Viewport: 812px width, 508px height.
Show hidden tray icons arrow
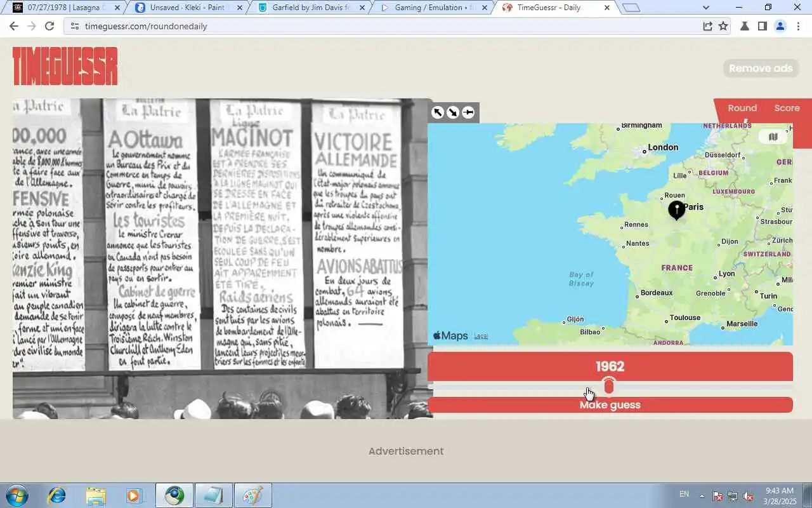(x=702, y=496)
